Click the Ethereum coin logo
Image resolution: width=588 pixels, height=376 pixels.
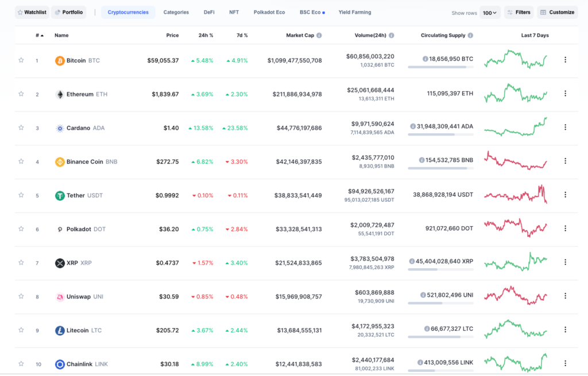tap(60, 94)
